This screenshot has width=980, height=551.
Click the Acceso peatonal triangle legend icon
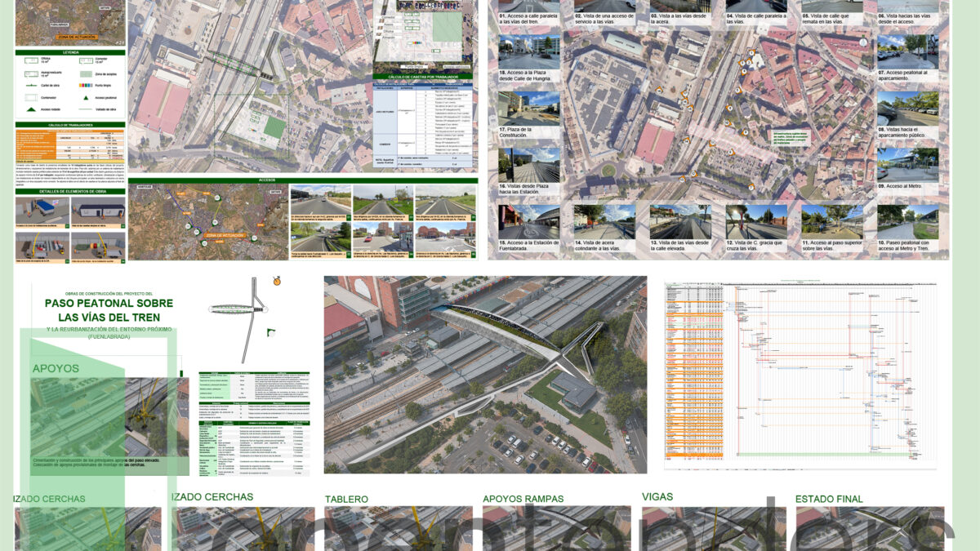tap(86, 98)
